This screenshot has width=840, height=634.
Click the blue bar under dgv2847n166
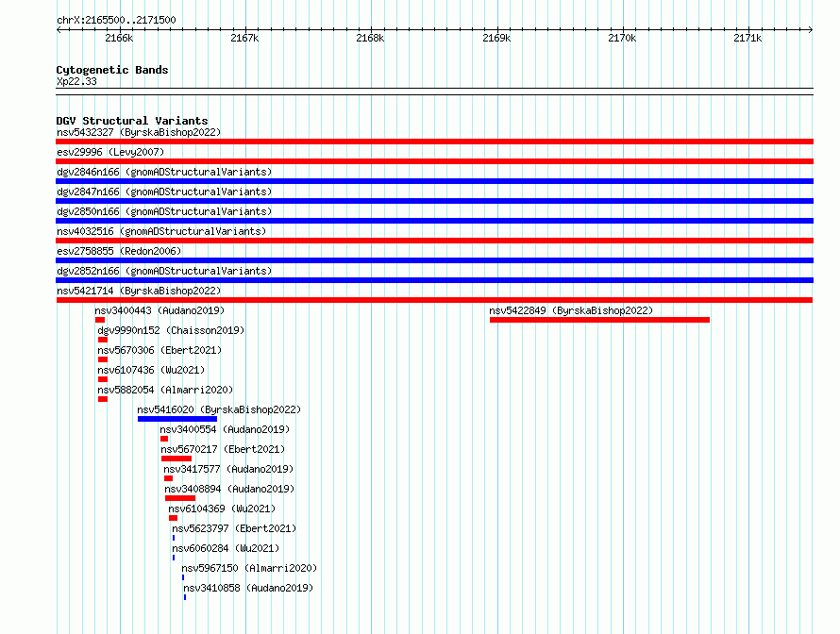[434, 201]
